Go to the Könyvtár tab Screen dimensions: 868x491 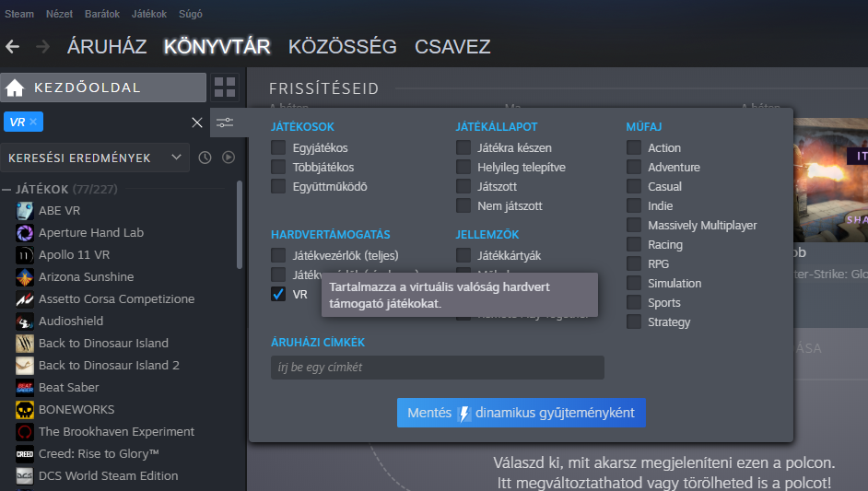tap(217, 47)
